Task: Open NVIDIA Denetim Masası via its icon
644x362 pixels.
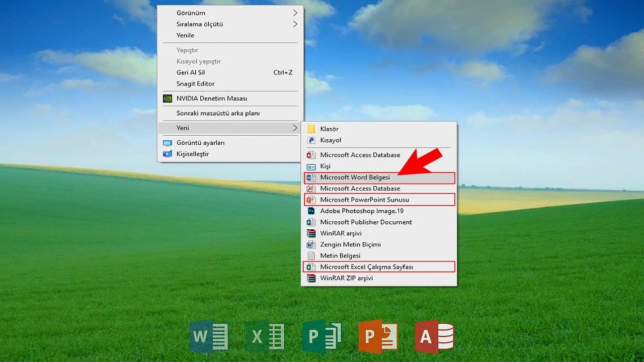Action: coord(168,99)
